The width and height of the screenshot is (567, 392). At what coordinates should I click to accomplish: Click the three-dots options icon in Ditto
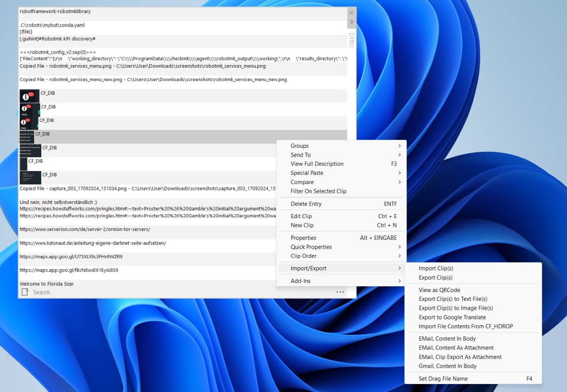click(340, 292)
